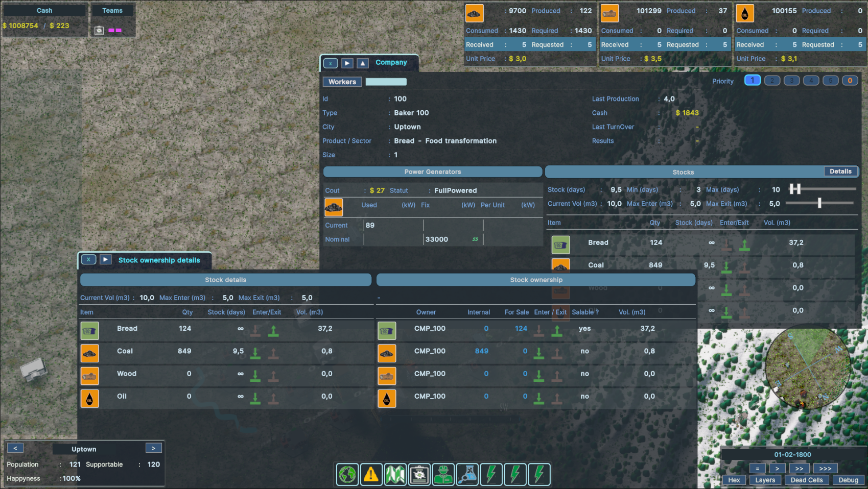The height and width of the screenshot is (489, 868).
Task: Click the Wood icon in Stock ownership list
Action: pyautogui.click(x=387, y=376)
